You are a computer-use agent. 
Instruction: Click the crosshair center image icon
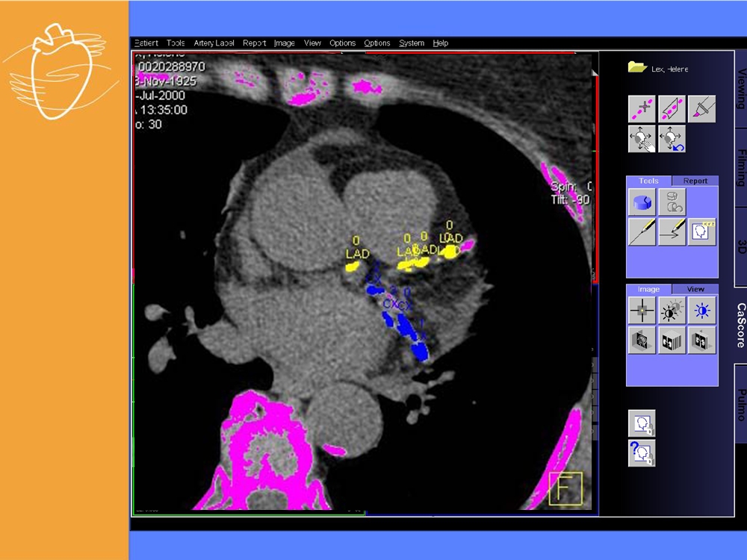(642, 311)
